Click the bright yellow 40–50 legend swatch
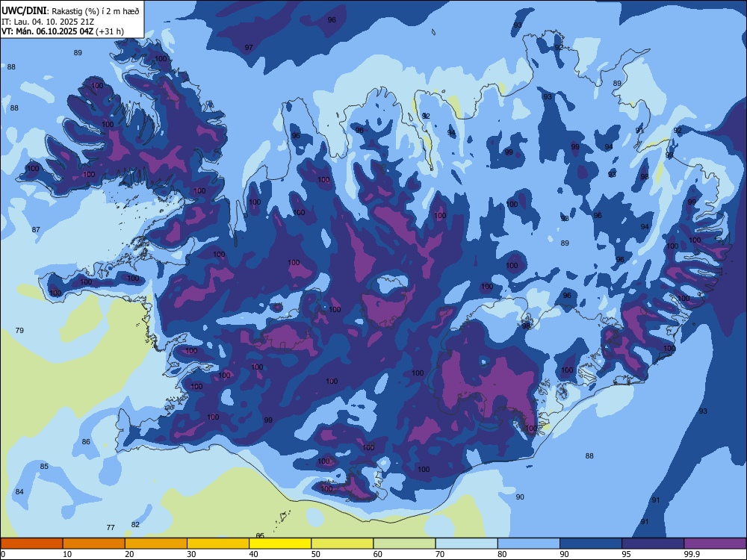 tap(280, 544)
